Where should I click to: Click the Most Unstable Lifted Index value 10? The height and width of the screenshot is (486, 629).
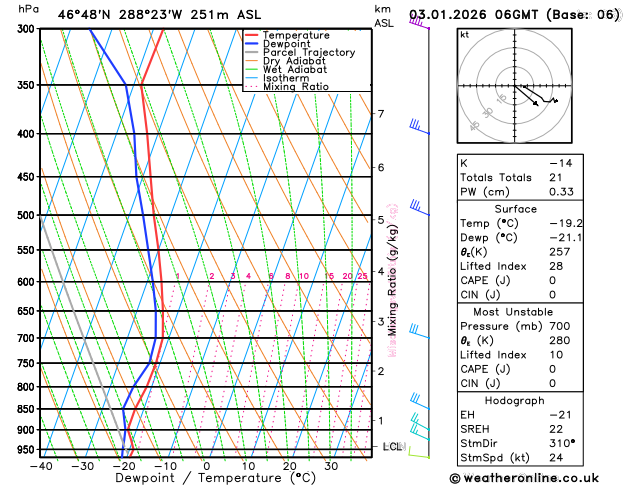(x=556, y=355)
